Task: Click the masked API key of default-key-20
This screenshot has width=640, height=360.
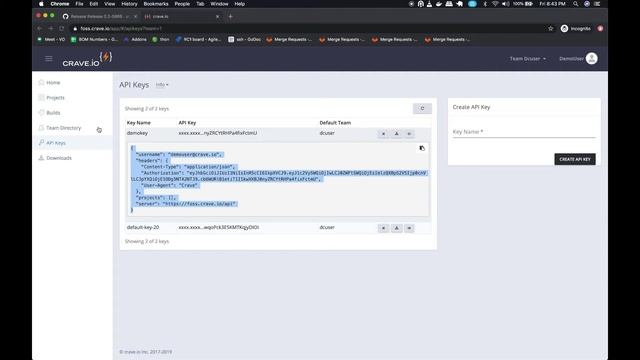Action: [x=219, y=227]
